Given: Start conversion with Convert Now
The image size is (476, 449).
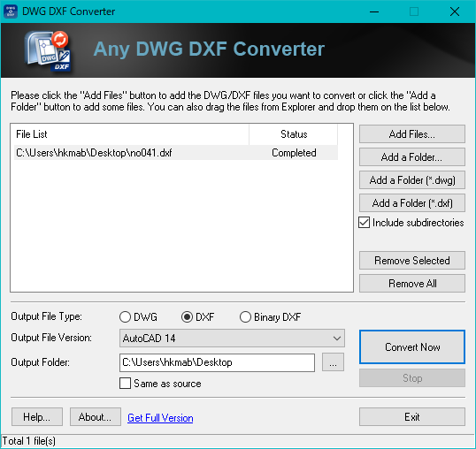Looking at the screenshot, I should click(x=412, y=346).
